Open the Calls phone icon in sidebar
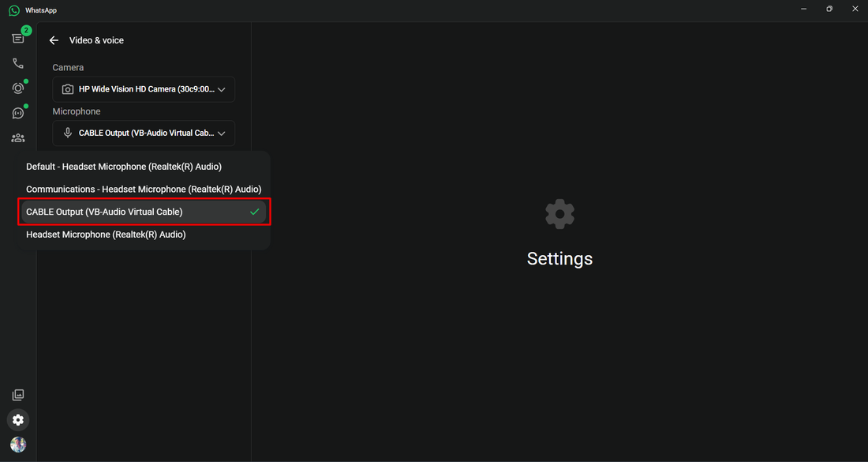868x462 pixels. [18, 63]
